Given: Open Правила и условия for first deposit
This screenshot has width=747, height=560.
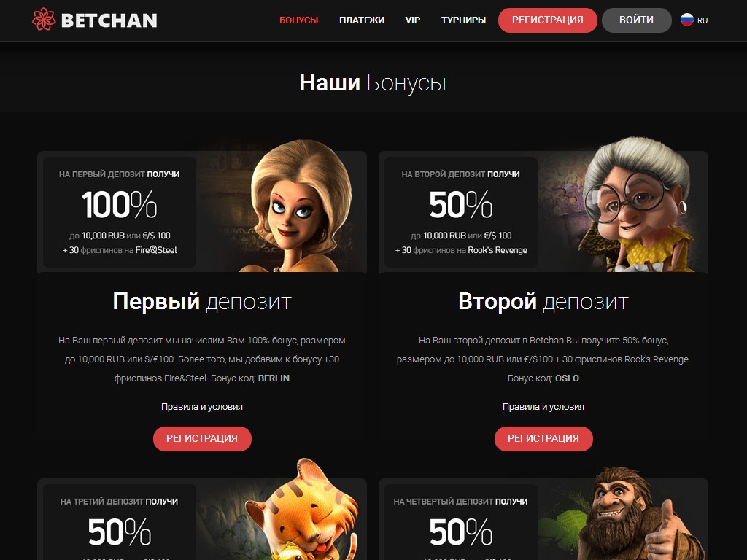Looking at the screenshot, I should point(202,407).
